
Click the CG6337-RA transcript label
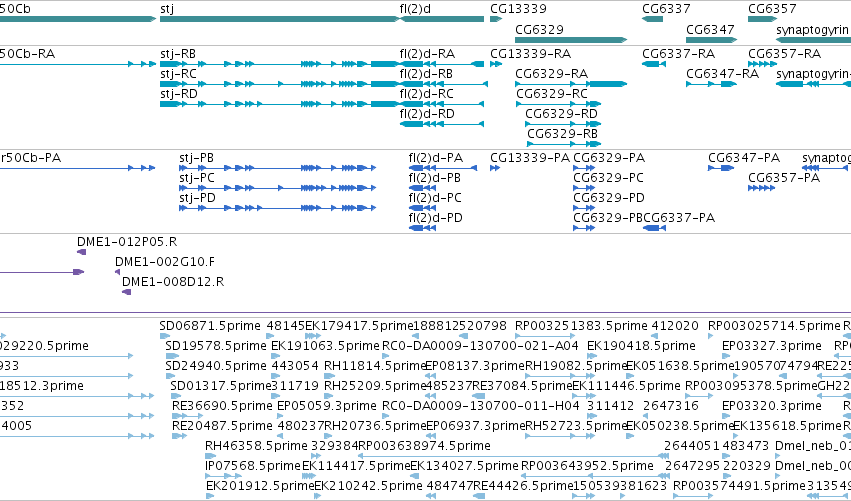(x=678, y=54)
